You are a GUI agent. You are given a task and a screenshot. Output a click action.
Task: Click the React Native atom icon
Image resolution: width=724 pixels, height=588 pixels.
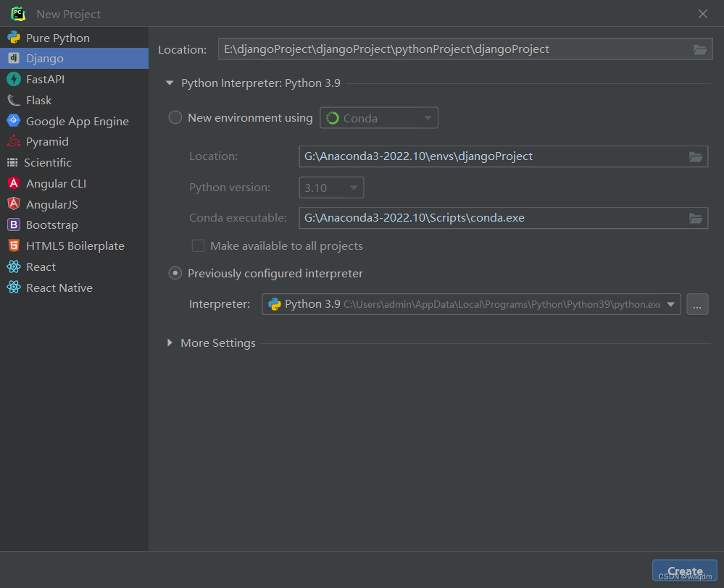(x=14, y=287)
